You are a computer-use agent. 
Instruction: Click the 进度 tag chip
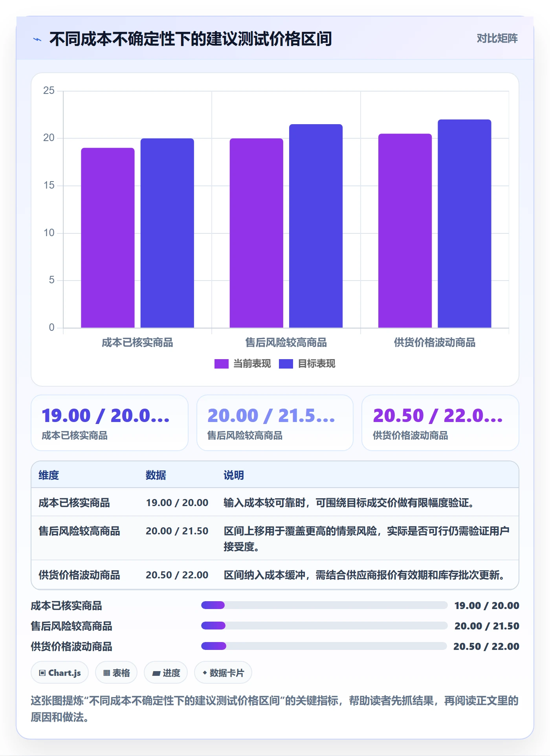pyautogui.click(x=166, y=673)
